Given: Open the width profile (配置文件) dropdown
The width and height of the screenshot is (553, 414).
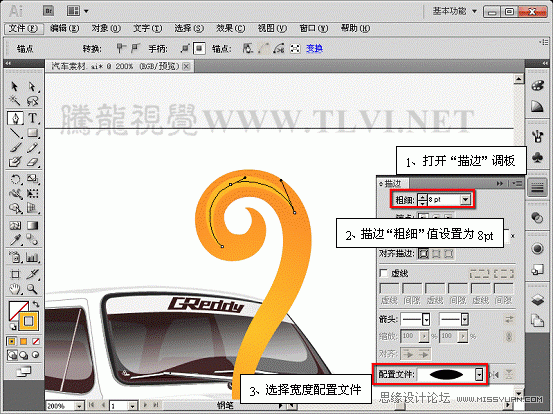Looking at the screenshot, I should (479, 374).
